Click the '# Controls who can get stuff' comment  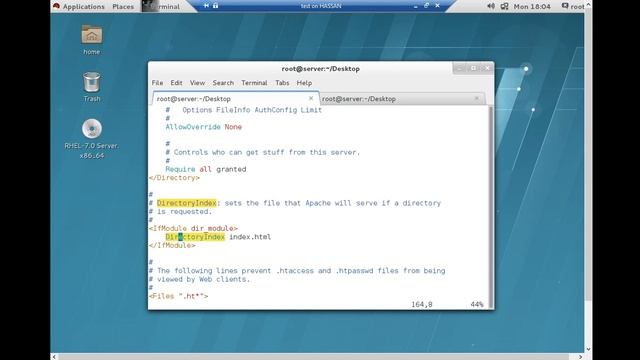263,152
